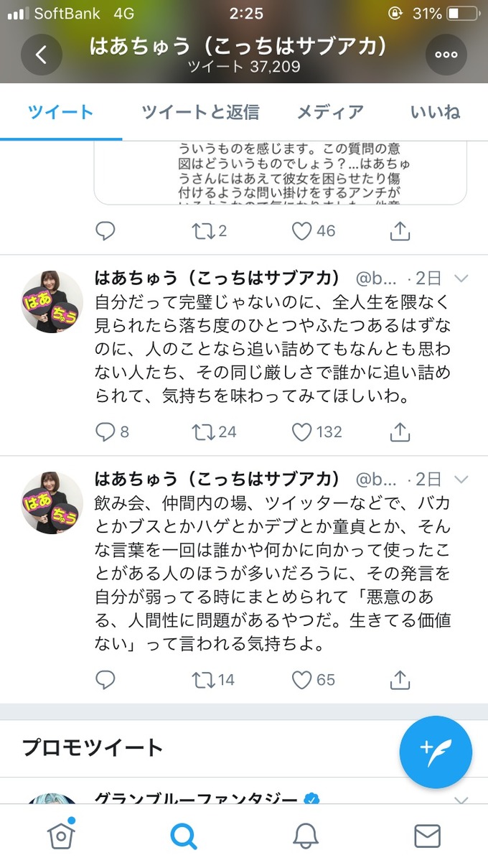The height and width of the screenshot is (868, 488).
Task: Open the chevron on the second tweet
Action: 462,478
